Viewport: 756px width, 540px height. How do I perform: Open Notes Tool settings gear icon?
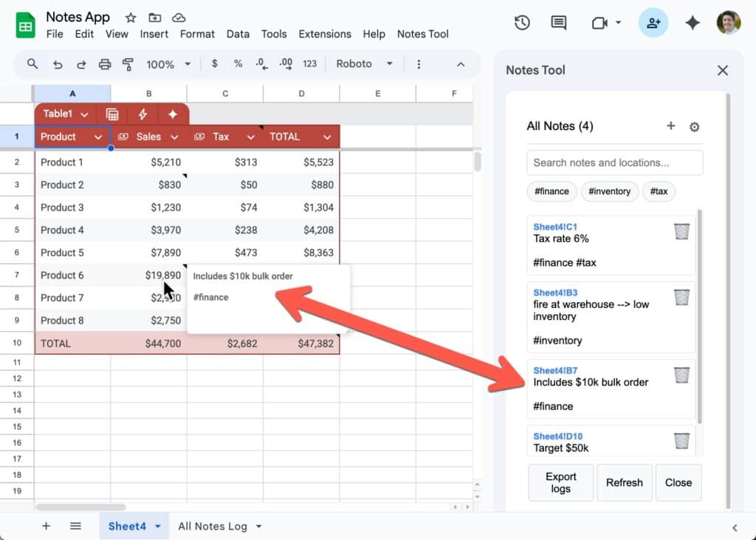694,127
